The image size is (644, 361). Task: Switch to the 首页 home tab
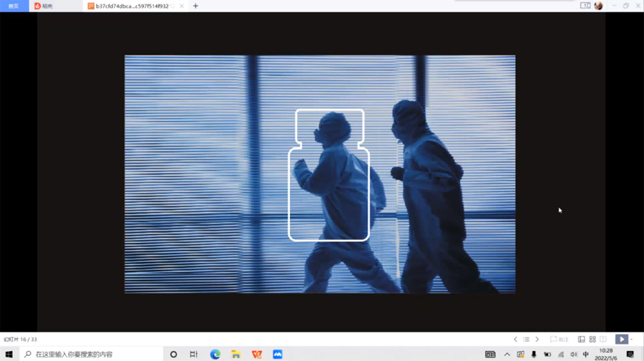tap(14, 6)
